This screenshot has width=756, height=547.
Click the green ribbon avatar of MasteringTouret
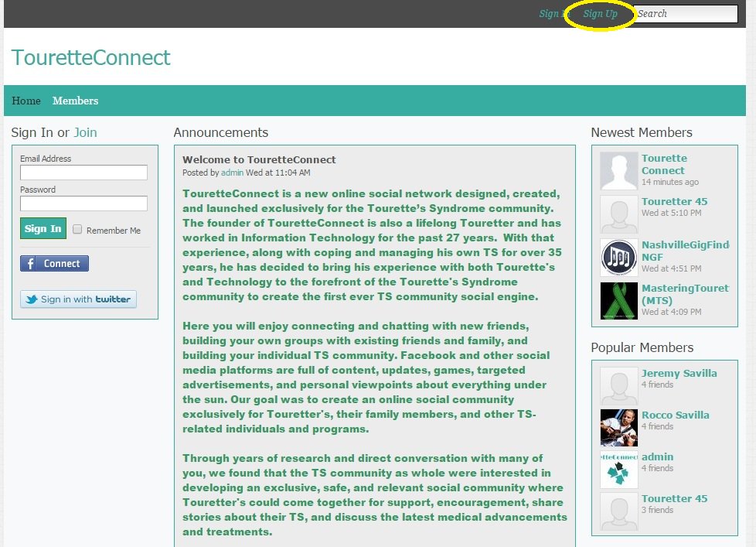coord(618,300)
